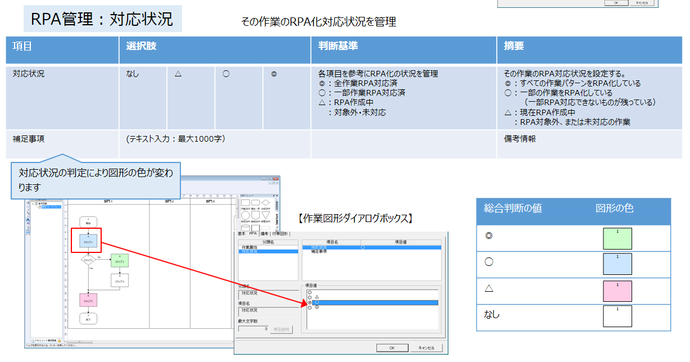Choose the ◎ radio option in 項目値 list

(x=310, y=307)
